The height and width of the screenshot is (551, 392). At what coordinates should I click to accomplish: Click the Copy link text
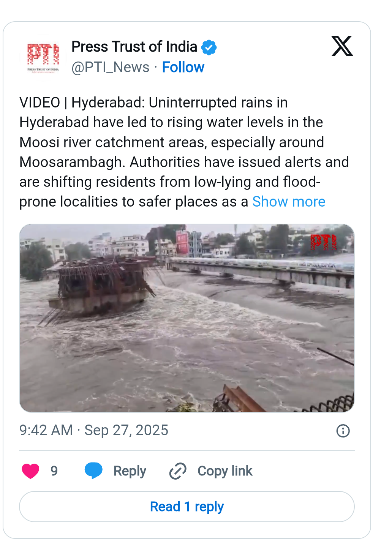[225, 471]
